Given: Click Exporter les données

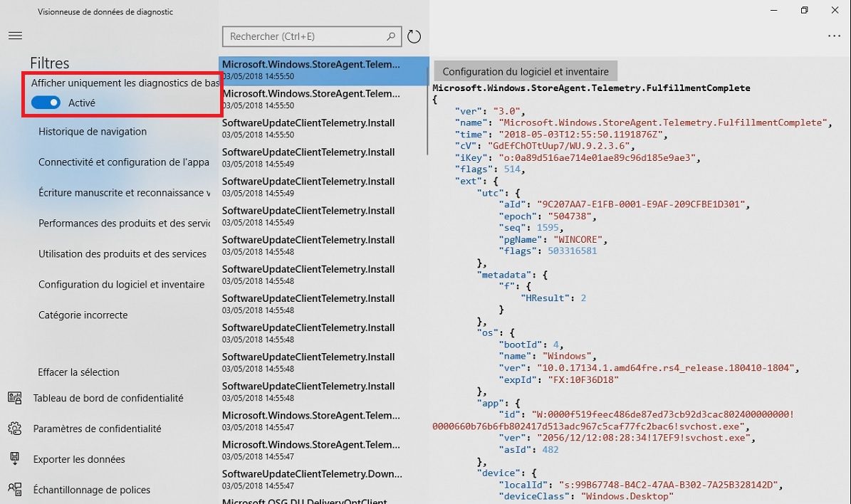Looking at the screenshot, I should click(x=79, y=459).
